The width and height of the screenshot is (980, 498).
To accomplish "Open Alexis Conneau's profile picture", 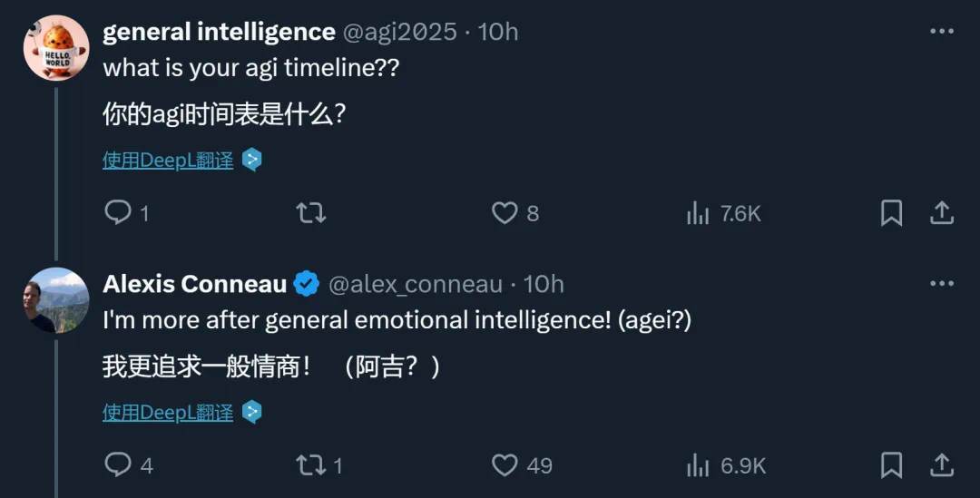I will [56, 300].
